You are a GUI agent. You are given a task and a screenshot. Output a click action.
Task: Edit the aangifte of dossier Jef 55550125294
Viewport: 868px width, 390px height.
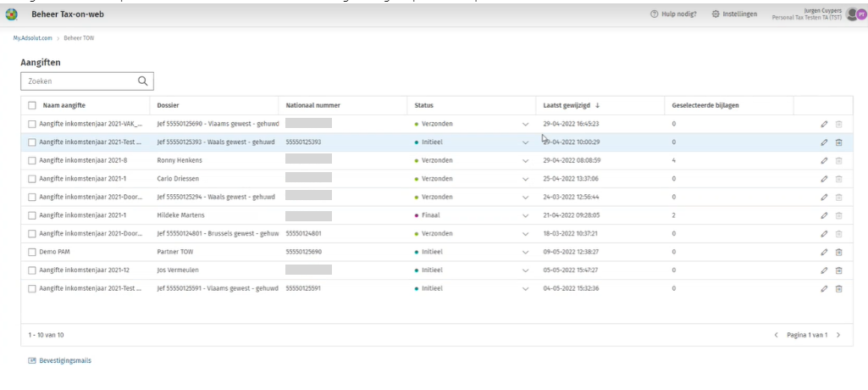pyautogui.click(x=824, y=198)
